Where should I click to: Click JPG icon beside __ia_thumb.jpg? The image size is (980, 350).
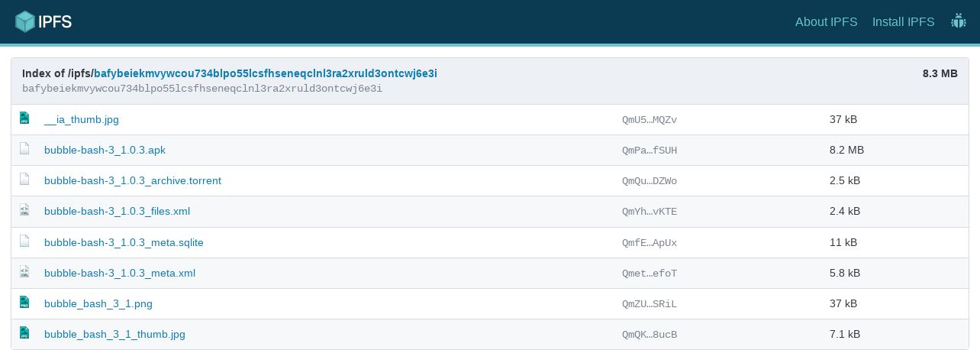tap(24, 118)
